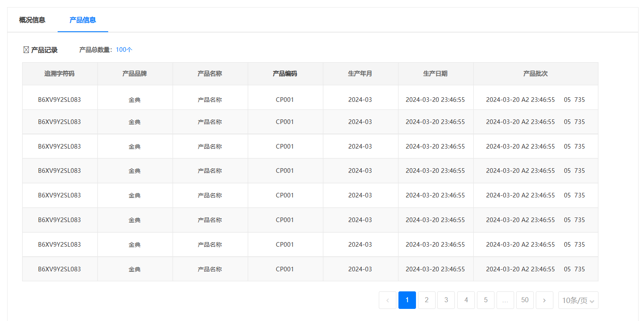The height and width of the screenshot is (321, 644).
Task: Go to next page with right arrow
Action: coord(545,300)
